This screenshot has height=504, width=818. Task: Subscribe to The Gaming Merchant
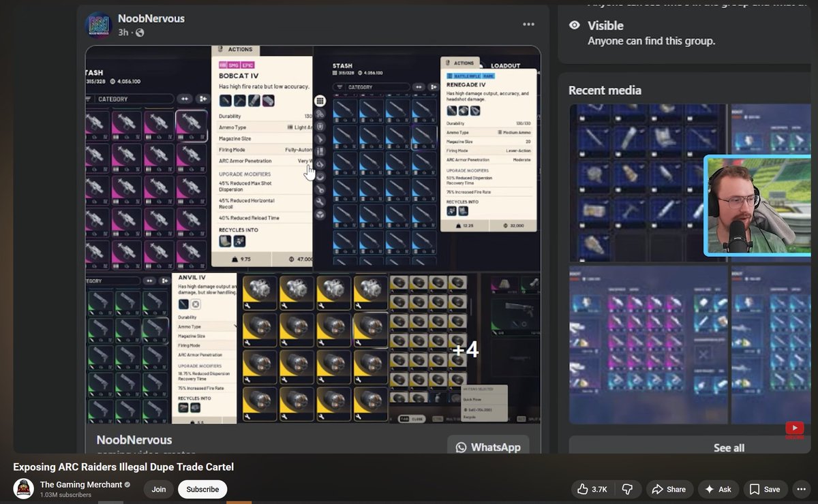pyautogui.click(x=202, y=489)
